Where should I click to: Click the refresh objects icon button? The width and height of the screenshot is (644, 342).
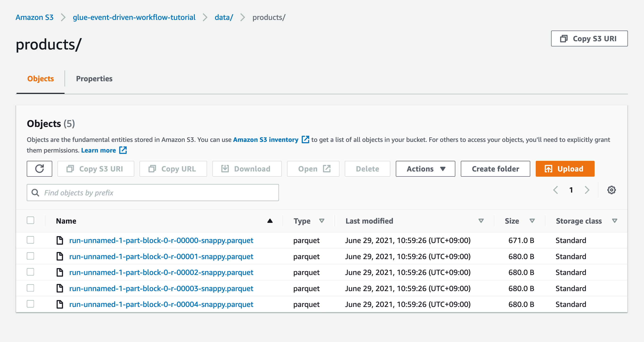39,169
